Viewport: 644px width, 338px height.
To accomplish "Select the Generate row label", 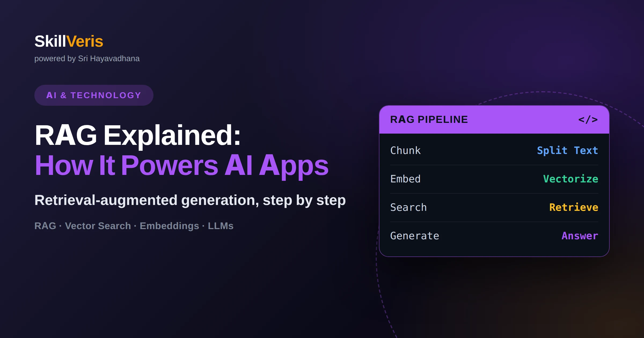I will pyautogui.click(x=415, y=236).
